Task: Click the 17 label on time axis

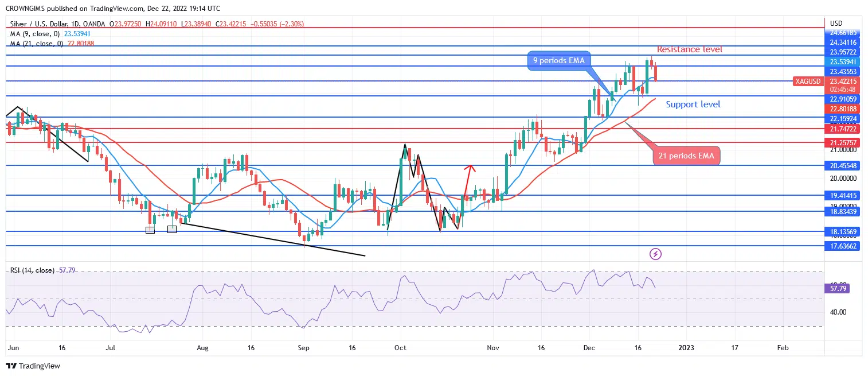Action: point(734,348)
